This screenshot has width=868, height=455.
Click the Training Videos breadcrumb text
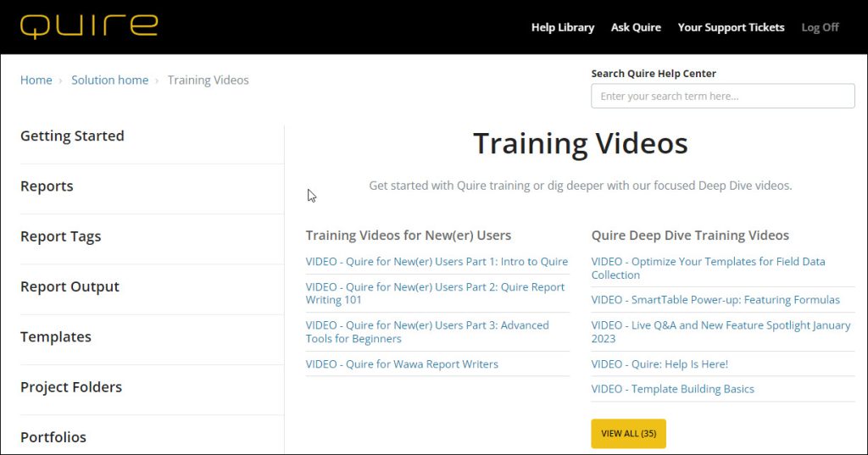(209, 80)
